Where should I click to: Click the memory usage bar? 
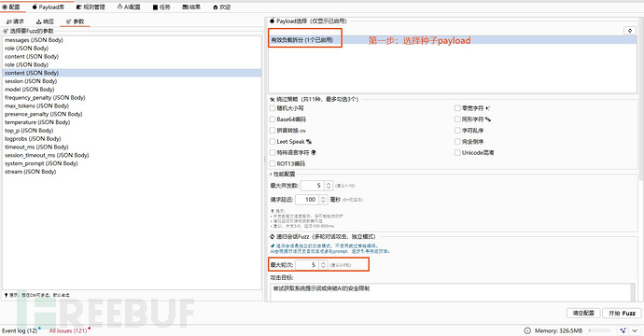(599, 330)
